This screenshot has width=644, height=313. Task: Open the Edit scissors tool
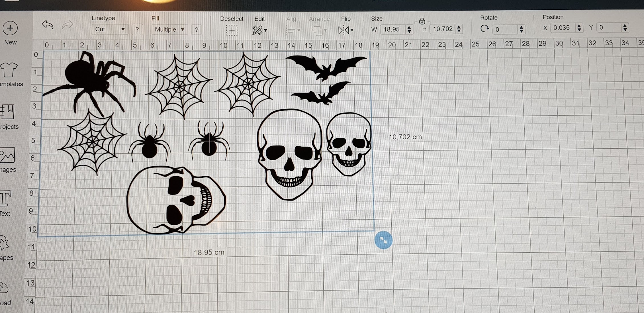point(257,30)
